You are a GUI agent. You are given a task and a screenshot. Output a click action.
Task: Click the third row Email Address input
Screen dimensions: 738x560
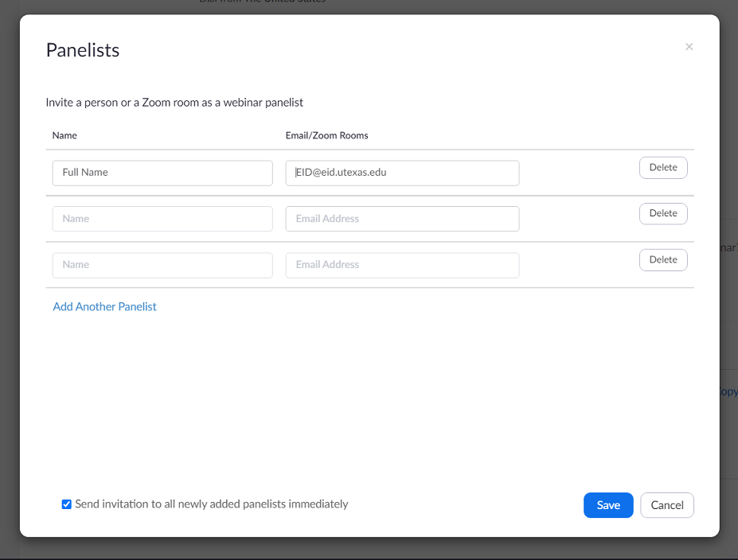coord(402,265)
